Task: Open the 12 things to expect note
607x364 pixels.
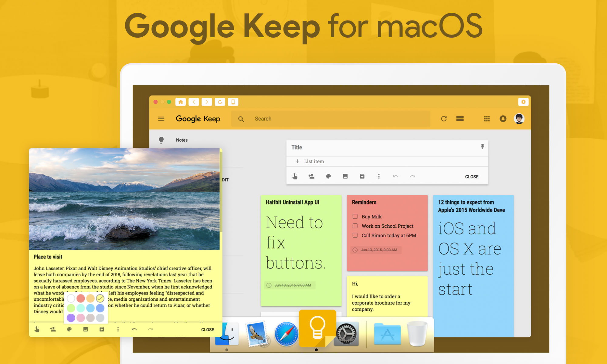Action: [x=473, y=266]
